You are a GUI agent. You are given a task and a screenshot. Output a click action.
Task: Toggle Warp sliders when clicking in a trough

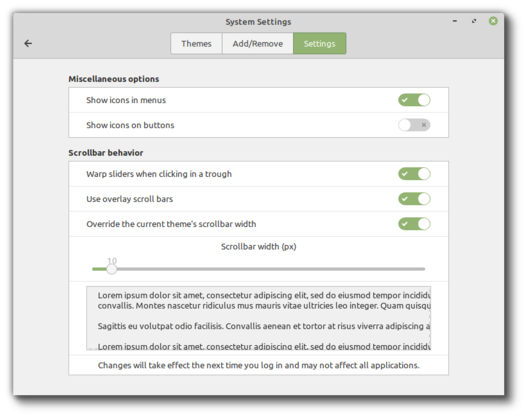(414, 174)
